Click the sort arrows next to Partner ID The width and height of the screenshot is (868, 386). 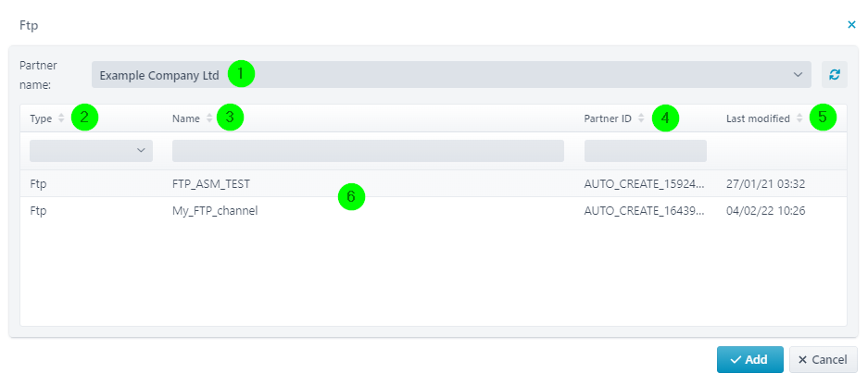click(x=641, y=118)
